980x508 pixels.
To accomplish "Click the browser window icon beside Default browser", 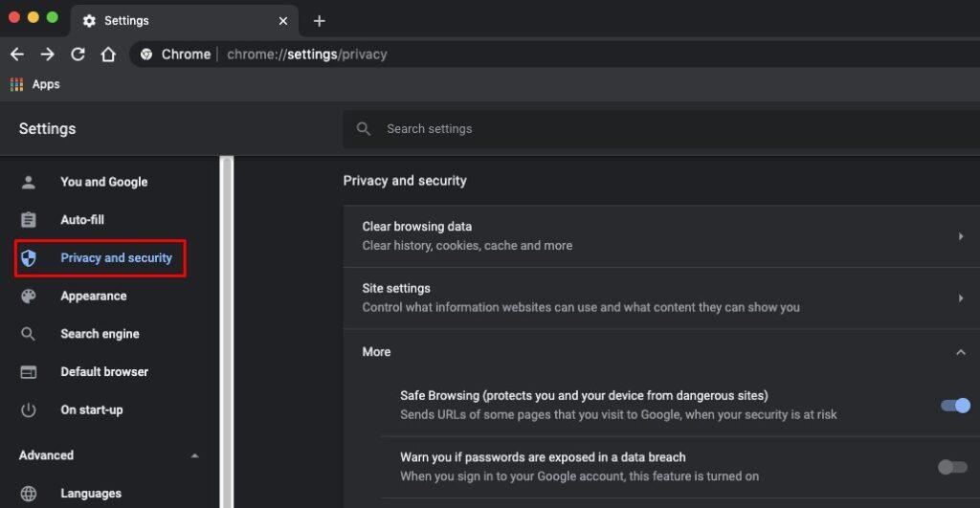I will click(x=28, y=372).
